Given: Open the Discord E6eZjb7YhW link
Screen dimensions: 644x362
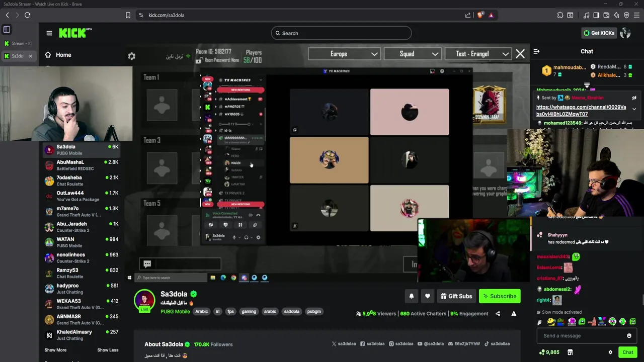Looking at the screenshot, I should tap(464, 344).
